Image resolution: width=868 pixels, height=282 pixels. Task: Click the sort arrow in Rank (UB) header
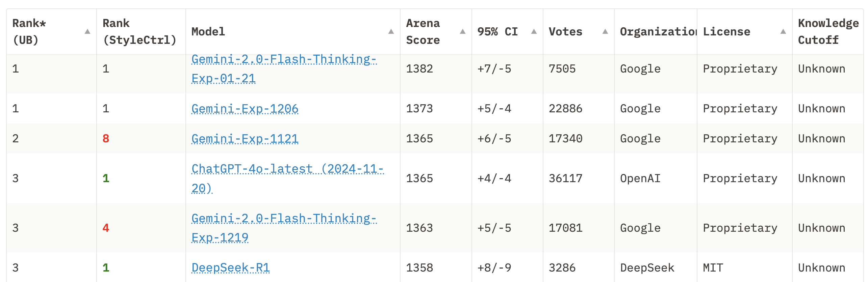[x=87, y=32]
